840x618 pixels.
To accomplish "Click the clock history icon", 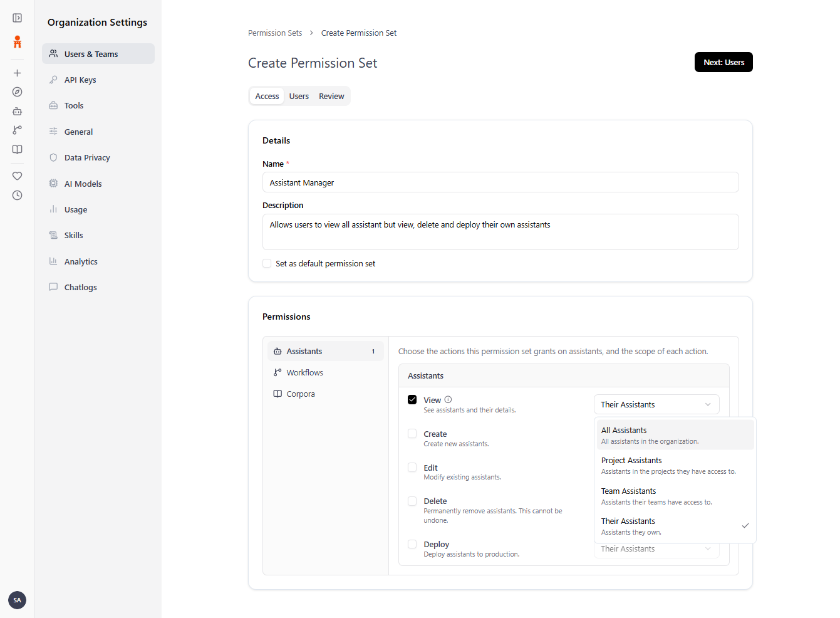I will (x=18, y=196).
